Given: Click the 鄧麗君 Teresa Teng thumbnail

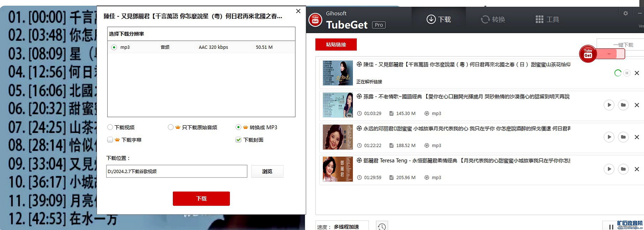Looking at the screenshot, I should [338, 169].
